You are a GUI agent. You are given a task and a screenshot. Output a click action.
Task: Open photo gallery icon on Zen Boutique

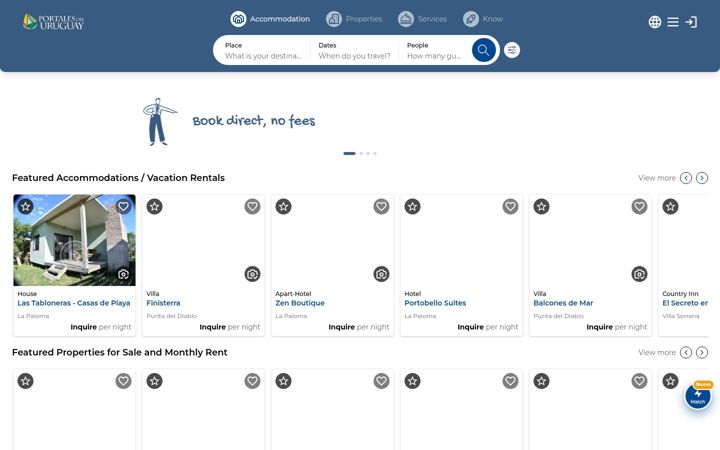(381, 274)
